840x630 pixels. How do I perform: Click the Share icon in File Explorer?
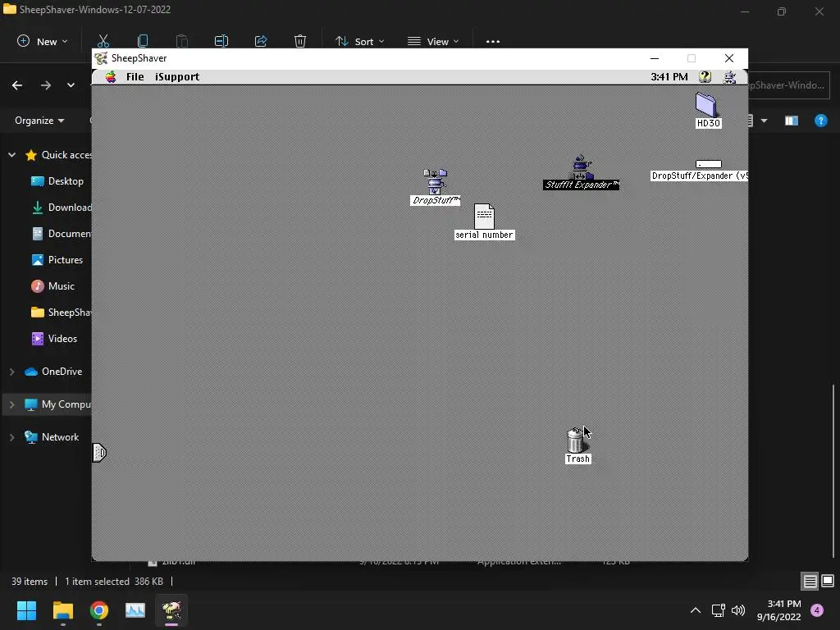[x=261, y=41]
